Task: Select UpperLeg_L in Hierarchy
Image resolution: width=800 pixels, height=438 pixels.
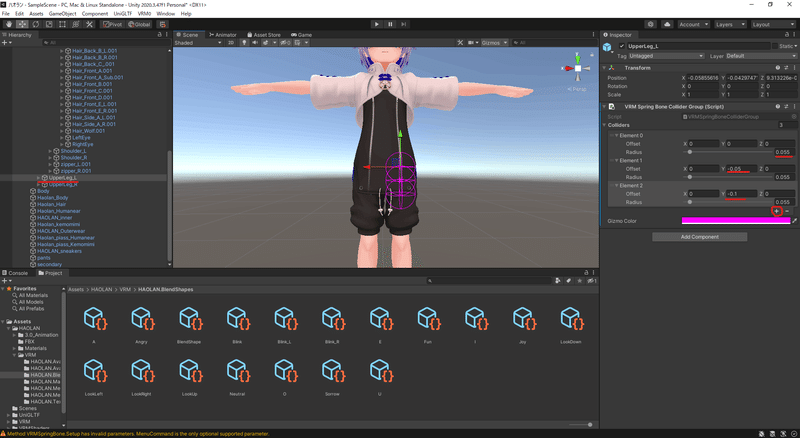Action: coord(62,178)
